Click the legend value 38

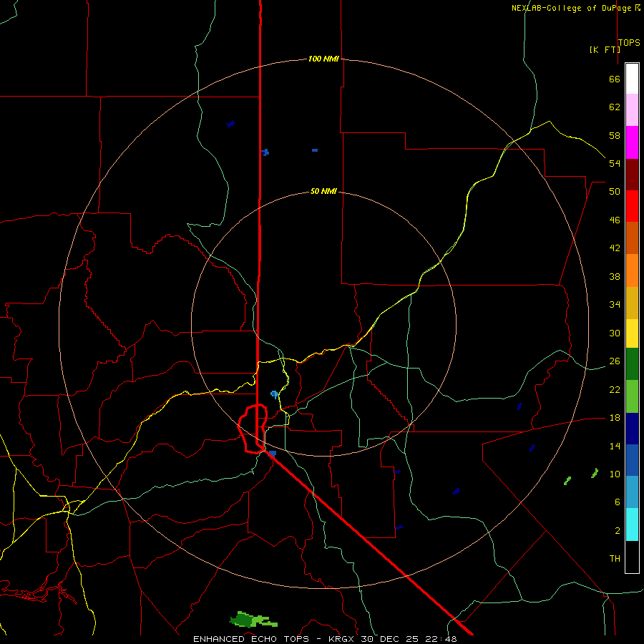tap(615, 276)
